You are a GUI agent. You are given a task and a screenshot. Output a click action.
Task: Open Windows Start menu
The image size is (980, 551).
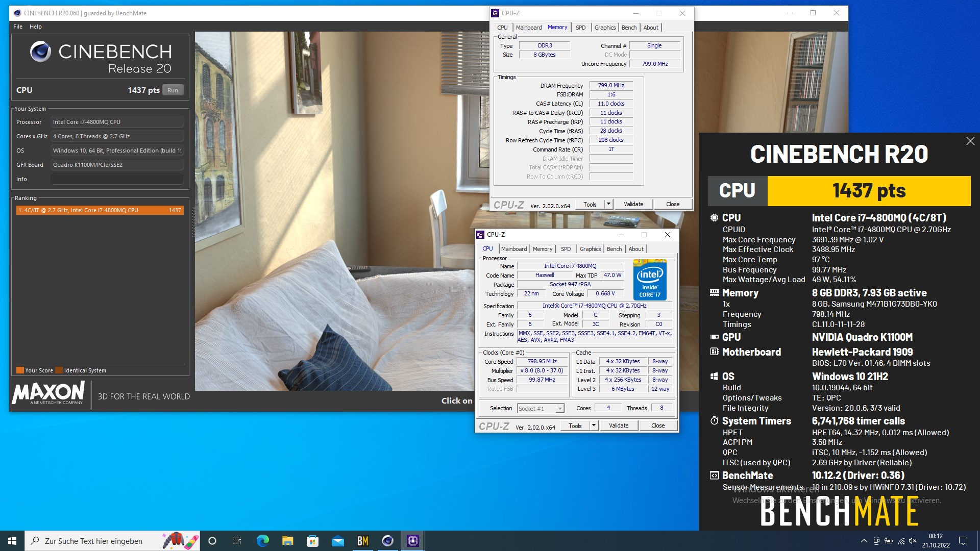[x=12, y=541]
